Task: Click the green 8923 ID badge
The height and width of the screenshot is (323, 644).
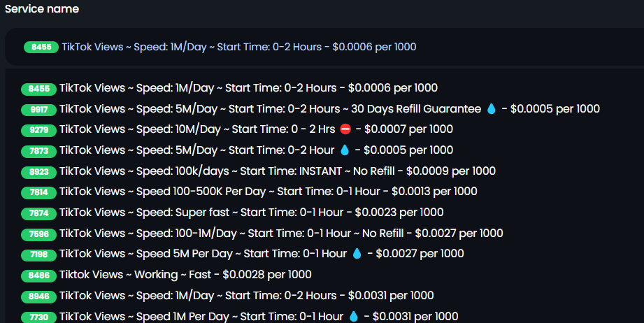Action: 38,172
